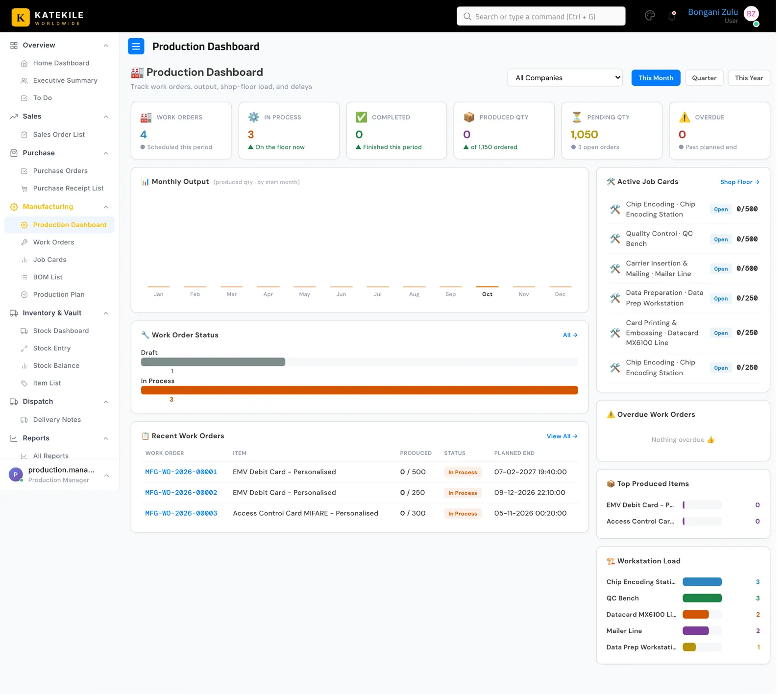This screenshot has width=784, height=694.
Task: Click the Katekile K logo
Action: (21, 18)
